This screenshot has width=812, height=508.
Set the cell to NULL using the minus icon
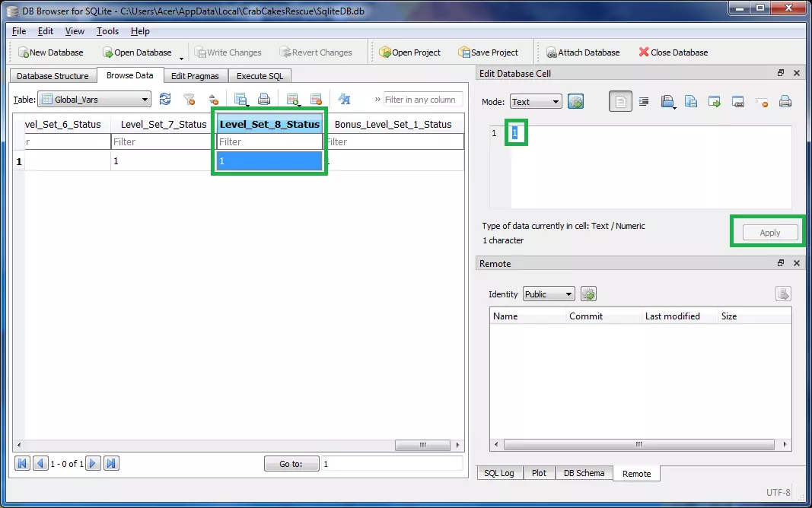coord(762,101)
